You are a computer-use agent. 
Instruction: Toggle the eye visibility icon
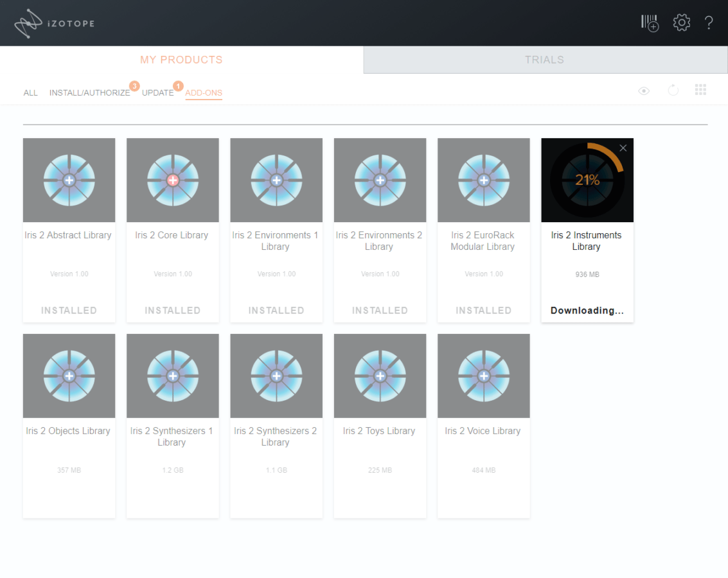[x=644, y=91]
